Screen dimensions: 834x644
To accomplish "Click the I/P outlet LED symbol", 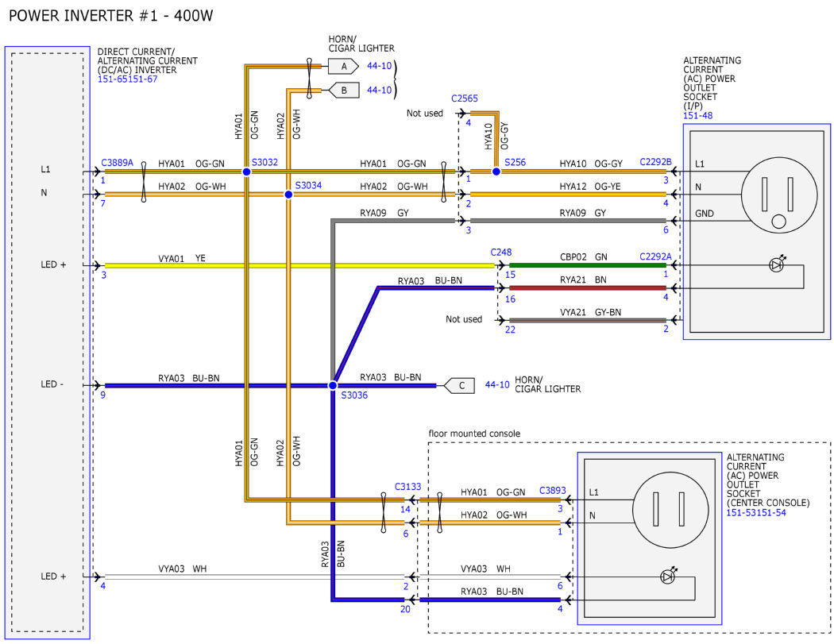I will pos(778,264).
